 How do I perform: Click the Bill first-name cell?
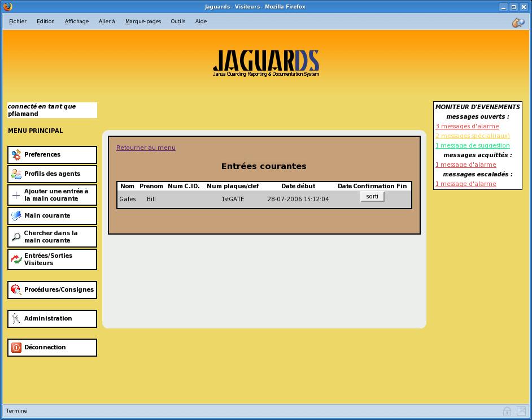coord(151,199)
